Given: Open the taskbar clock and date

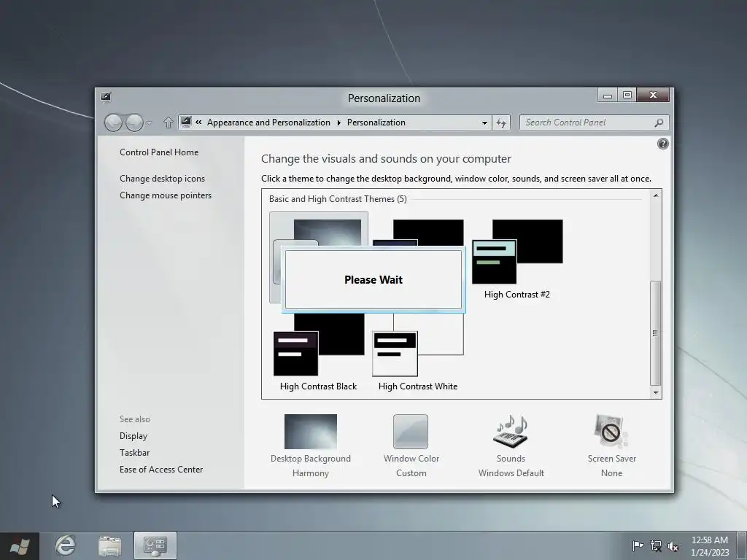Looking at the screenshot, I should click(x=710, y=546).
